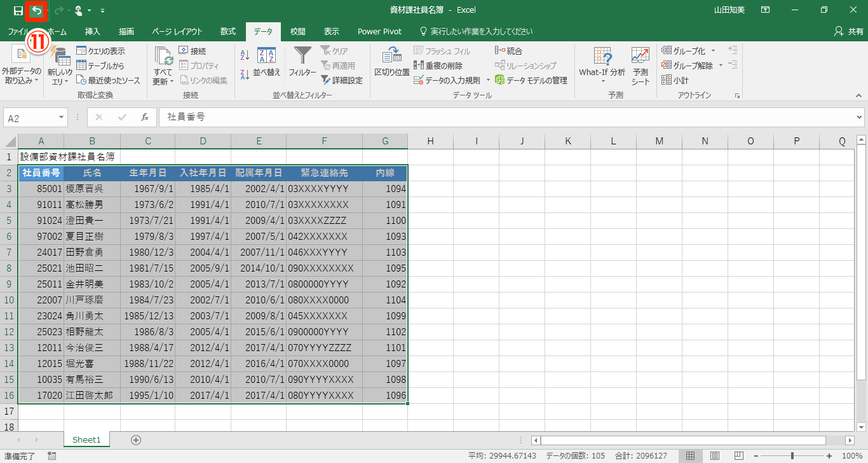Open Connections (接続)

click(x=193, y=51)
